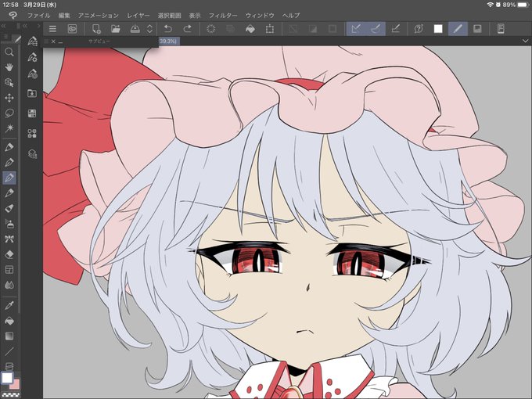
Task: Open the smartphone companion mode icon
Action: click(501, 29)
